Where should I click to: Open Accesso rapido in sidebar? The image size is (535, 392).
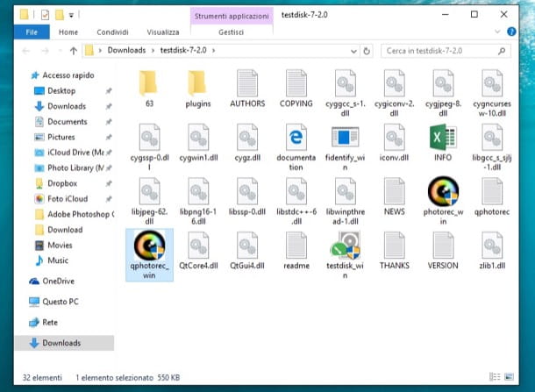coord(63,75)
